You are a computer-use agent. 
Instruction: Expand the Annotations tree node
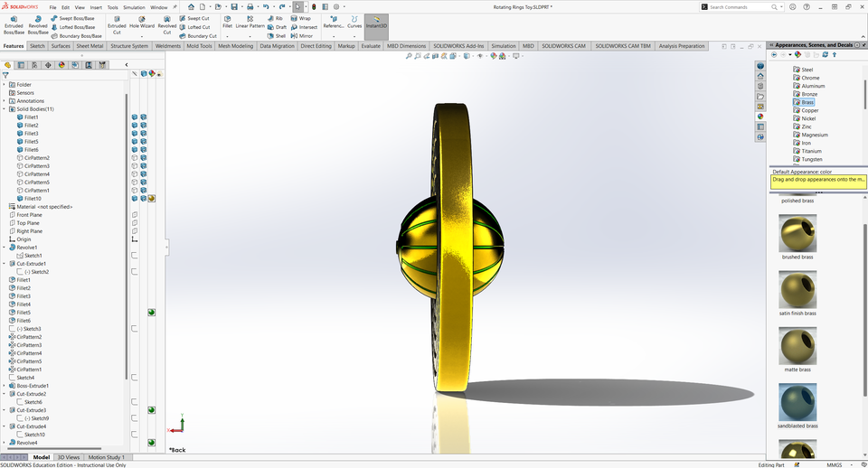4,101
